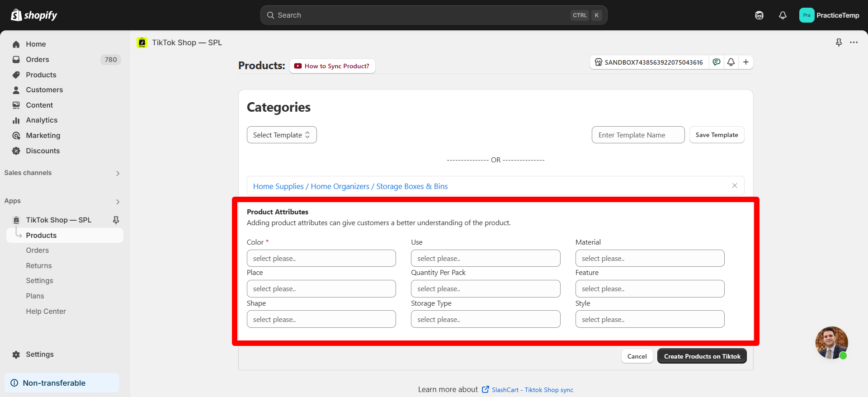The width and height of the screenshot is (868, 397).
Task: Open the Select Template dropdown
Action: (x=282, y=135)
